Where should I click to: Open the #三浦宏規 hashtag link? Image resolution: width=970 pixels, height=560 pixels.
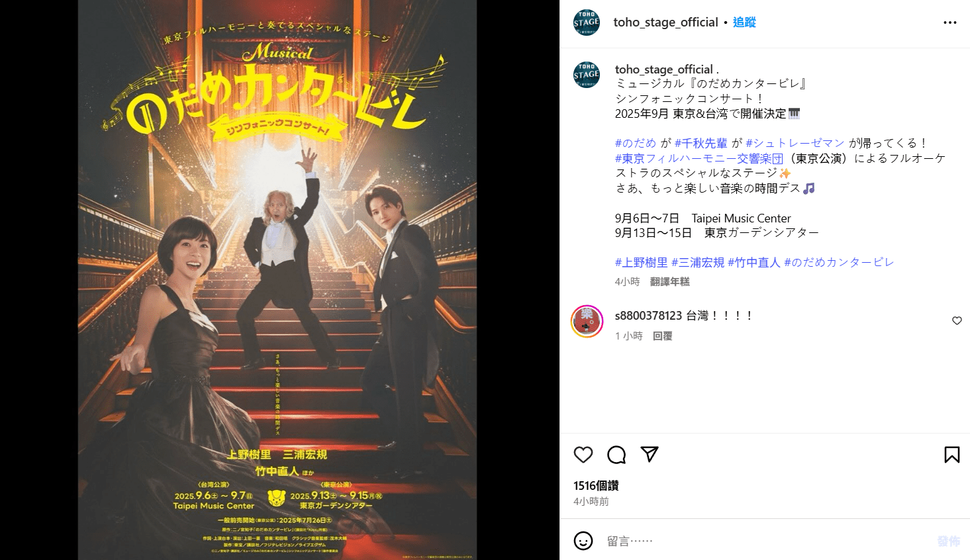(x=698, y=262)
